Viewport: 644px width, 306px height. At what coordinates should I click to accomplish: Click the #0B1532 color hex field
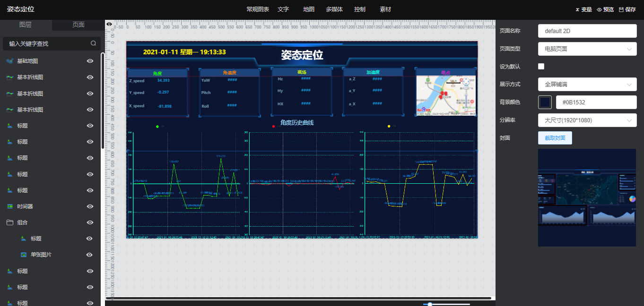tap(596, 102)
